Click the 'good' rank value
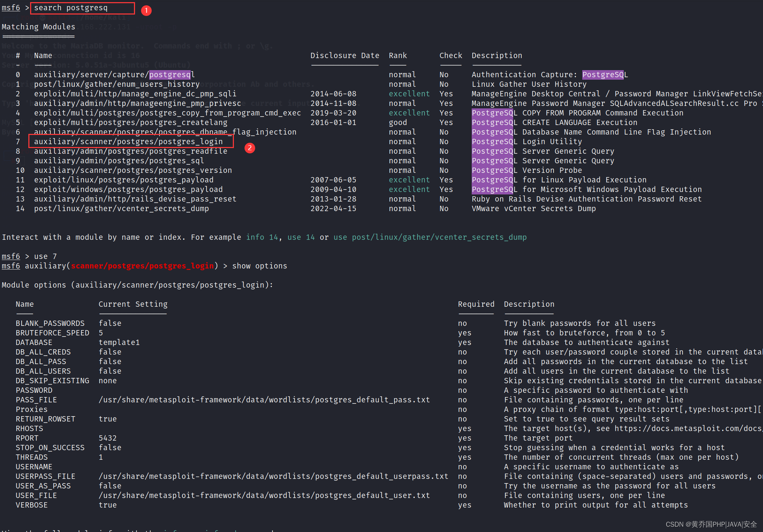763x532 pixels. click(398, 123)
